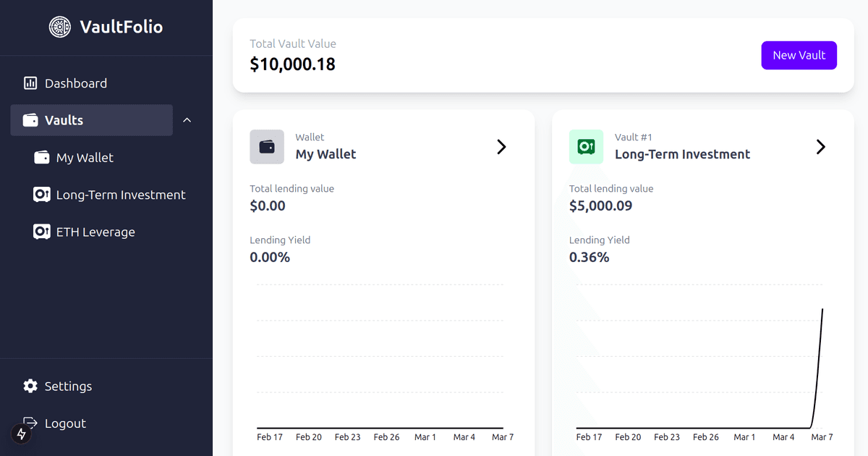Click Feb 23 label on Long-Term Investment chart
The height and width of the screenshot is (456, 868).
667,437
